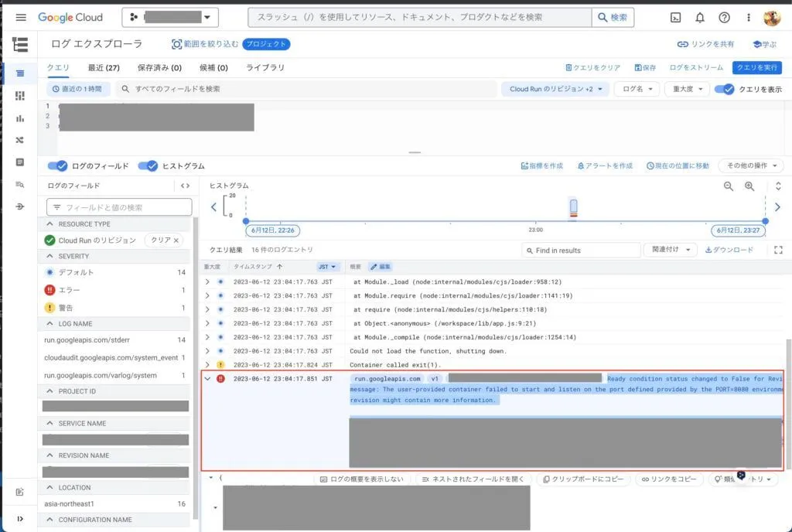Click the notifications bell icon
The width and height of the screenshot is (792, 532).
point(700,17)
